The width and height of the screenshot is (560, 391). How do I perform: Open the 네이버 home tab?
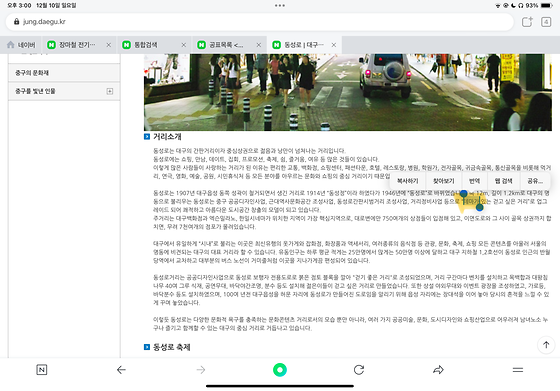click(21, 45)
